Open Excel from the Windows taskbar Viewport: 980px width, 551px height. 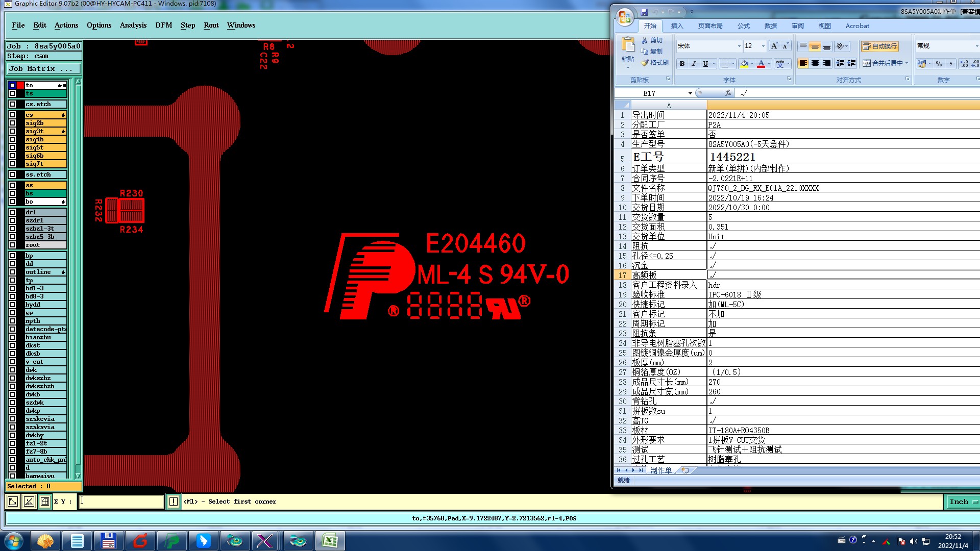coord(330,541)
